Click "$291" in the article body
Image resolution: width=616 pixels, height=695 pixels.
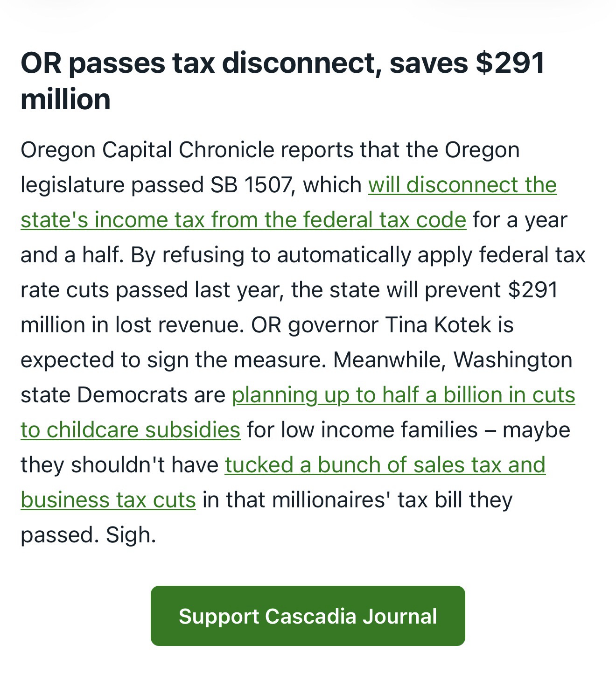point(532,290)
